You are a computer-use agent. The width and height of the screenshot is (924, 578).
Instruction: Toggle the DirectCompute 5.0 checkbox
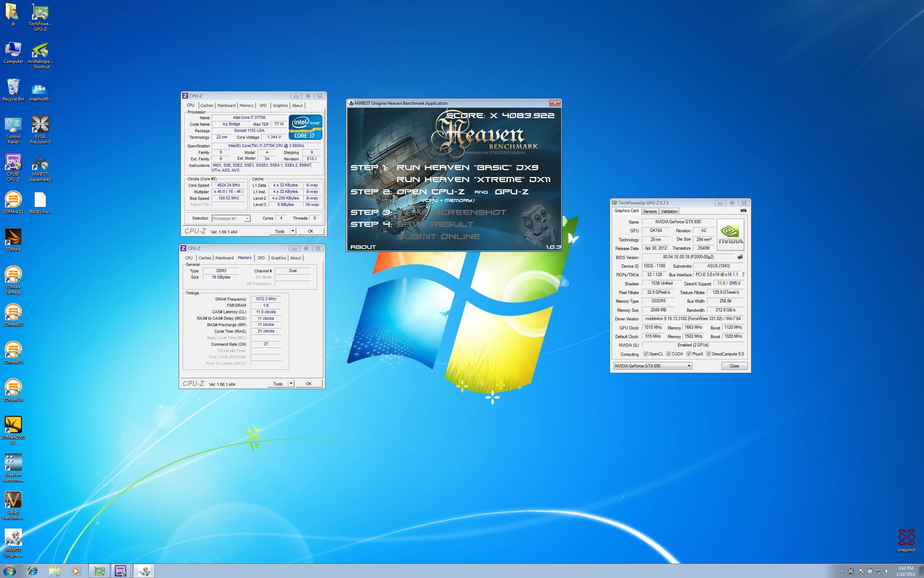[709, 354]
